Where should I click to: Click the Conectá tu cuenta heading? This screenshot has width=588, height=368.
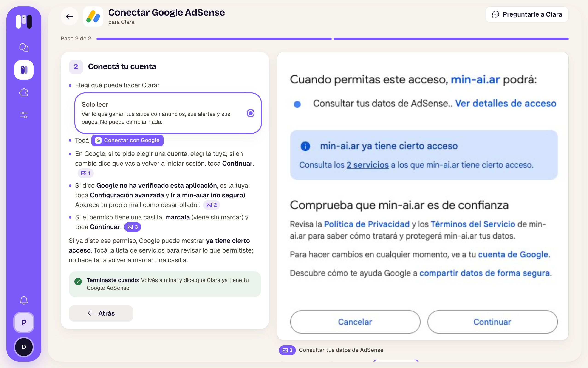(x=122, y=66)
